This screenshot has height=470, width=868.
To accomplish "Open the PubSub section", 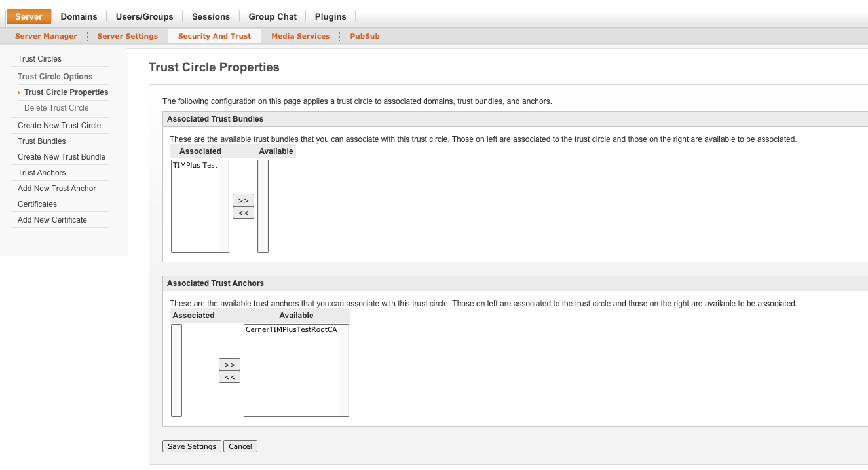I will coord(365,36).
